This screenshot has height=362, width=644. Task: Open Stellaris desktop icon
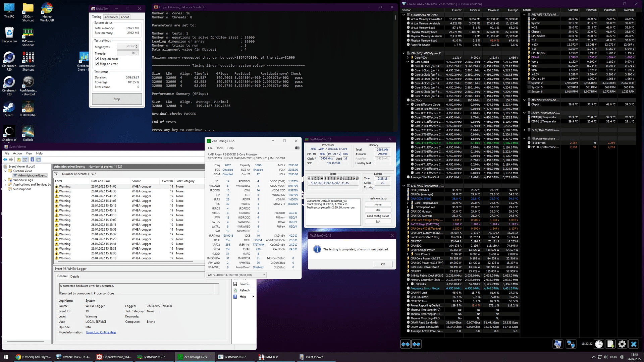point(28,133)
